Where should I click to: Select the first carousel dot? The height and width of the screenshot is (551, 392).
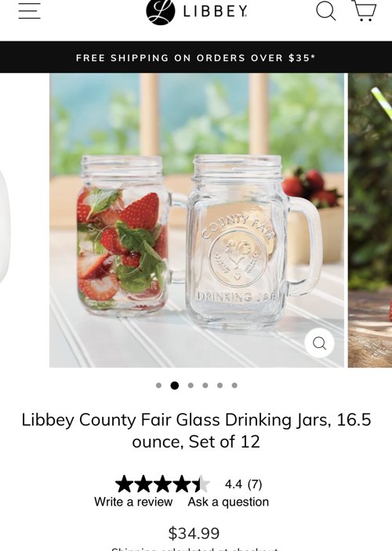point(158,386)
